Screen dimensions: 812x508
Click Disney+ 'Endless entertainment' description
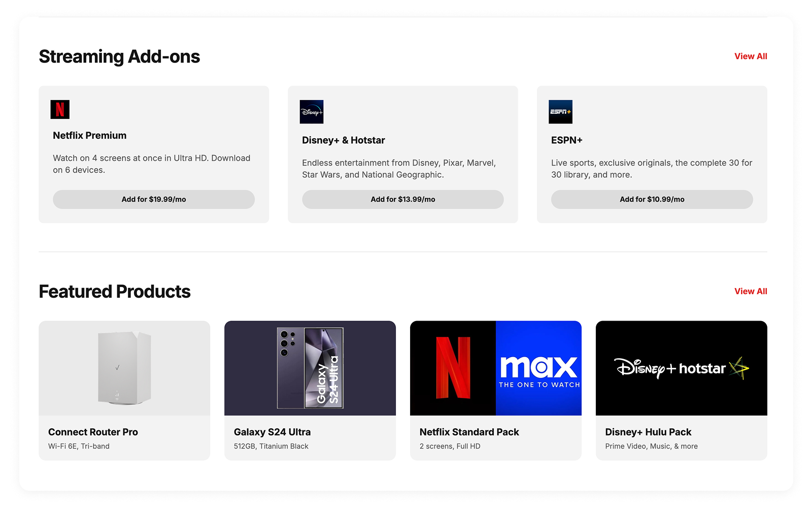click(399, 169)
